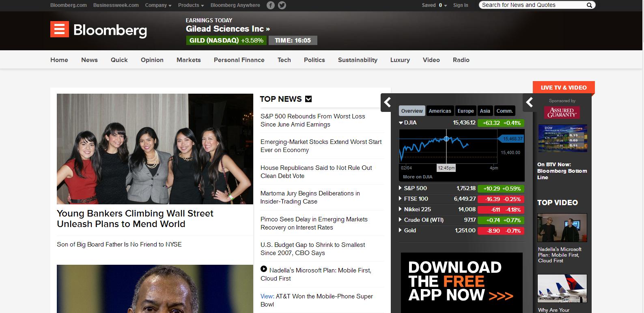Click the young bankers group photo

tap(155, 149)
